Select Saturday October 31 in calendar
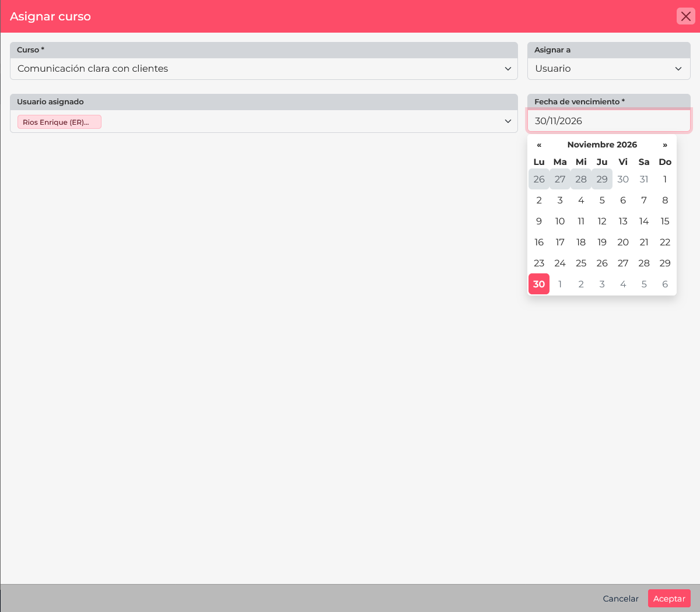 pyautogui.click(x=644, y=180)
